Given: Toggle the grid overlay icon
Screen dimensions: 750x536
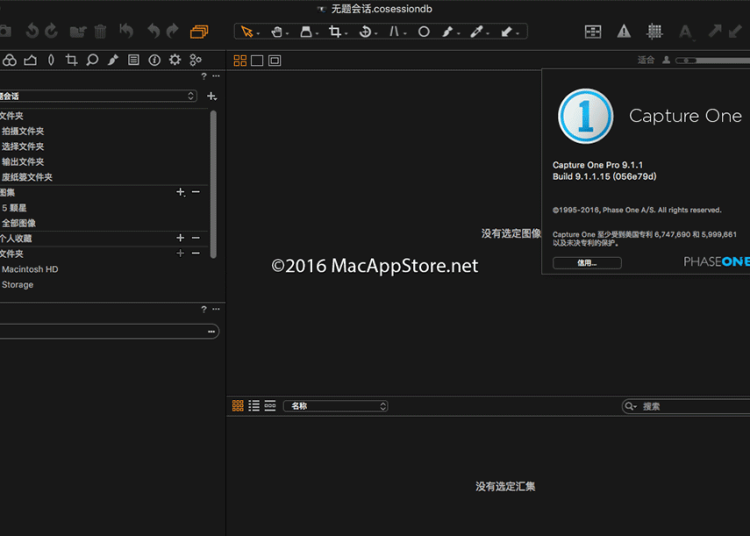Looking at the screenshot, I should tap(654, 32).
